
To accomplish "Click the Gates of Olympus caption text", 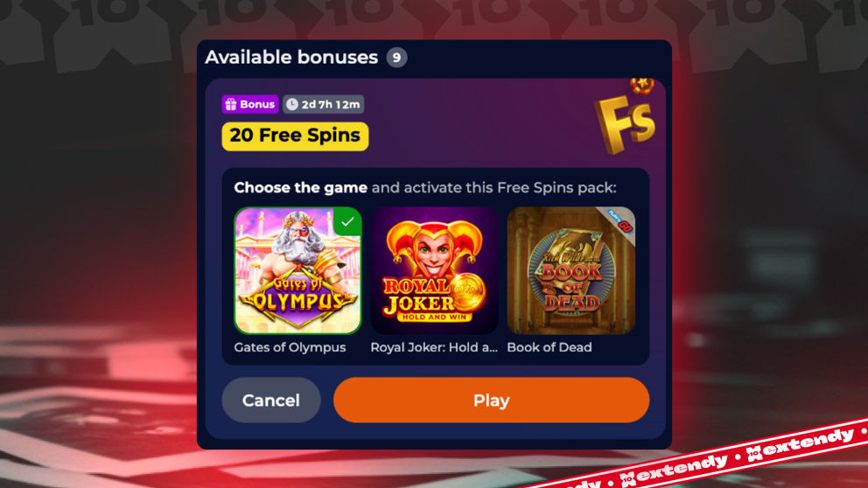I will tap(290, 347).
